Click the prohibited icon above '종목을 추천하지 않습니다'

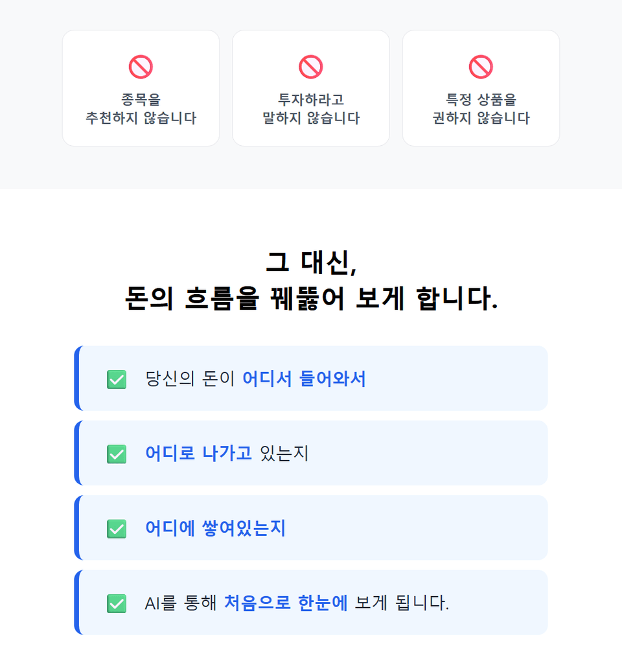(141, 67)
